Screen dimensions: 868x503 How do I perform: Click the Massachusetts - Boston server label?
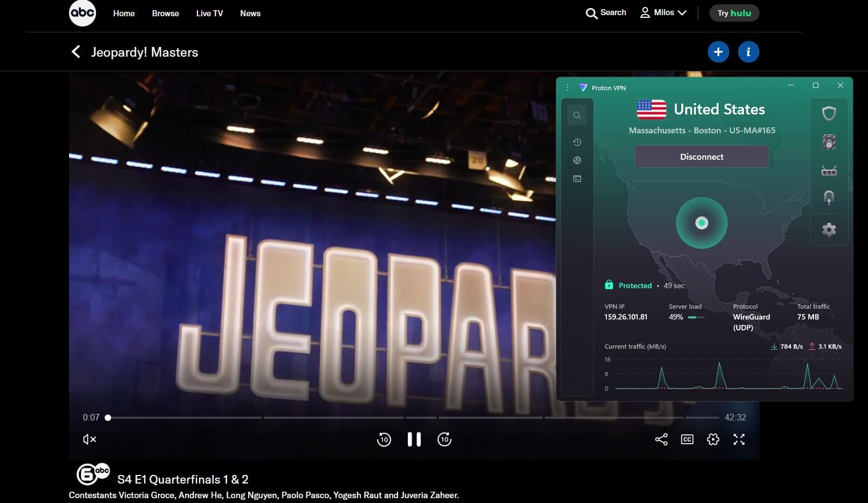[x=702, y=131]
